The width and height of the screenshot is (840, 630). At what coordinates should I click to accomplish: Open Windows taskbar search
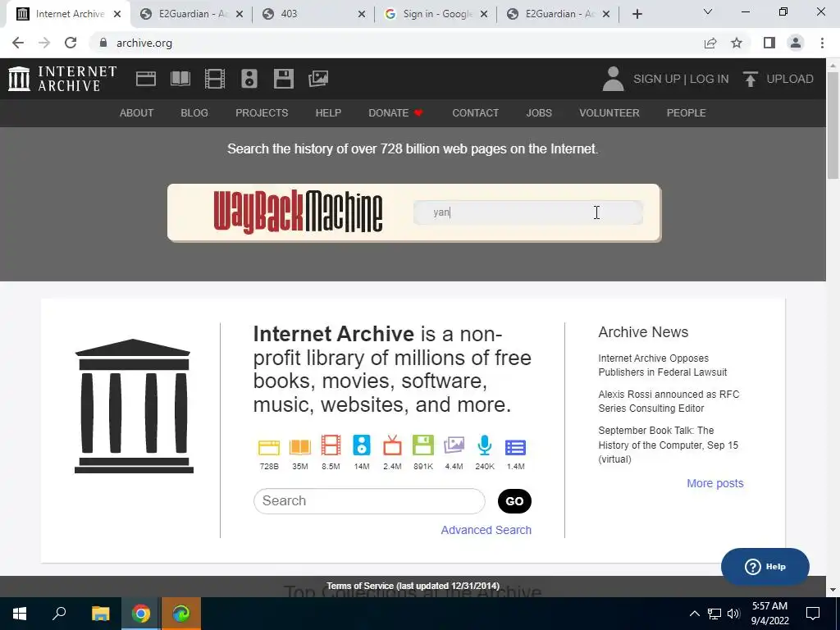pos(59,614)
